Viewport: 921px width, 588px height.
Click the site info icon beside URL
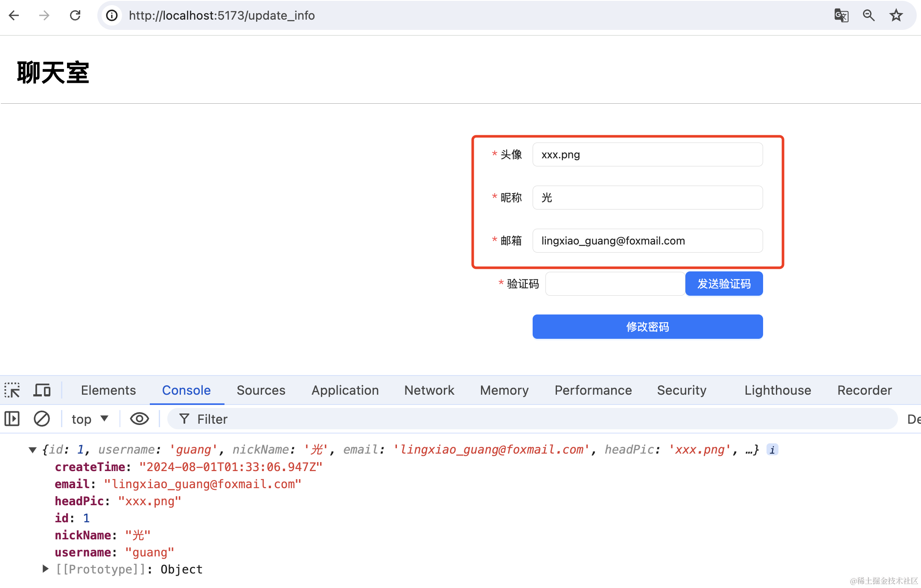pyautogui.click(x=112, y=16)
